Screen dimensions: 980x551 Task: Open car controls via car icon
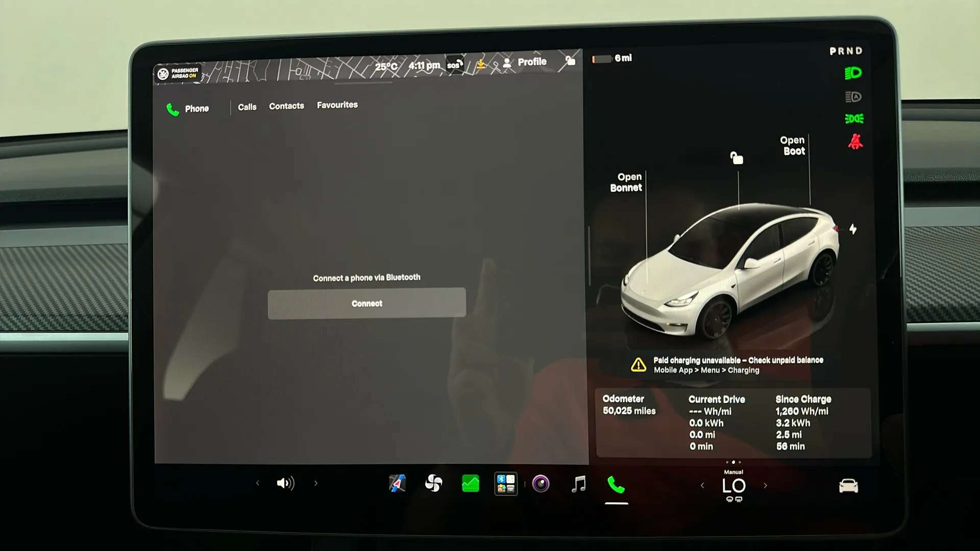pos(848,486)
